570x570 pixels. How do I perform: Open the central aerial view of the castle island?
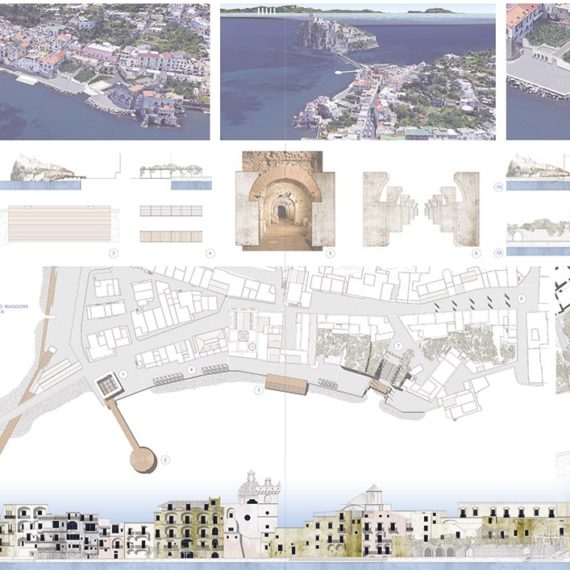[x=358, y=72]
